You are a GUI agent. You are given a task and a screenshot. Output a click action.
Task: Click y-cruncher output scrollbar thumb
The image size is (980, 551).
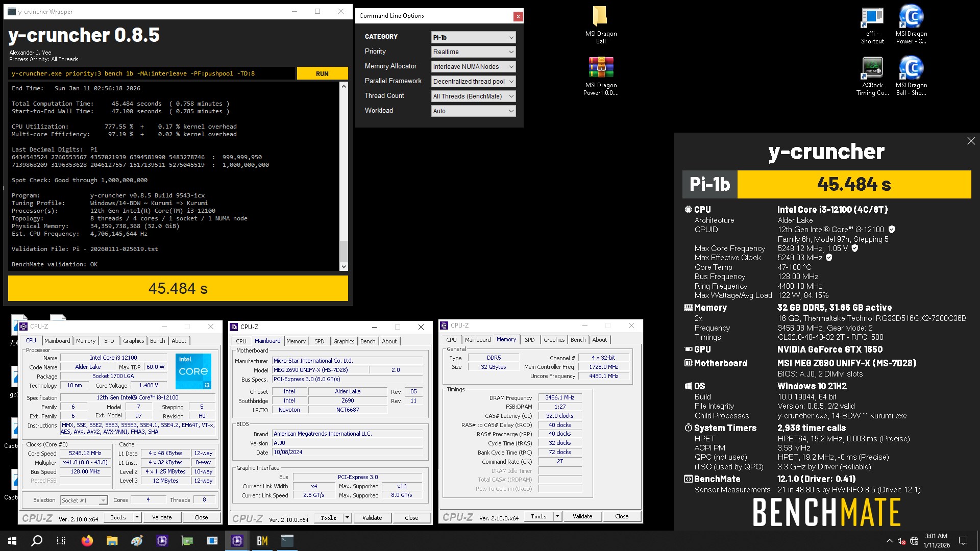click(x=344, y=252)
